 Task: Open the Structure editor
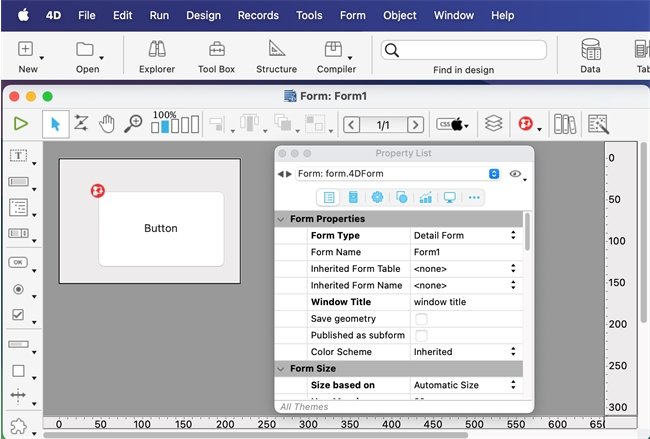point(276,56)
